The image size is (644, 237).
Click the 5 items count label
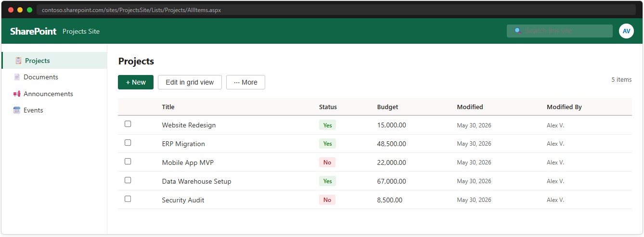coord(621,80)
